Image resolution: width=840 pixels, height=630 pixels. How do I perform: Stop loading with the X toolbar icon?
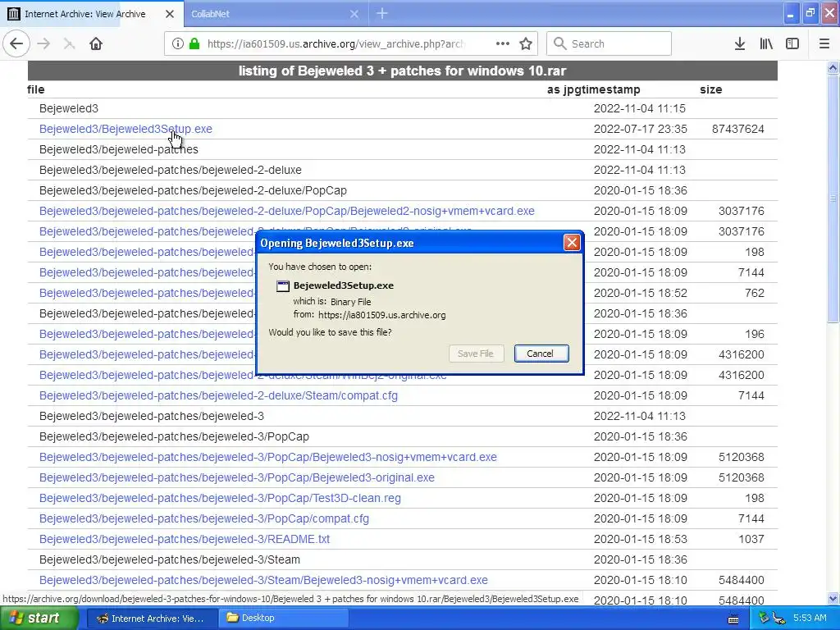[x=69, y=43]
